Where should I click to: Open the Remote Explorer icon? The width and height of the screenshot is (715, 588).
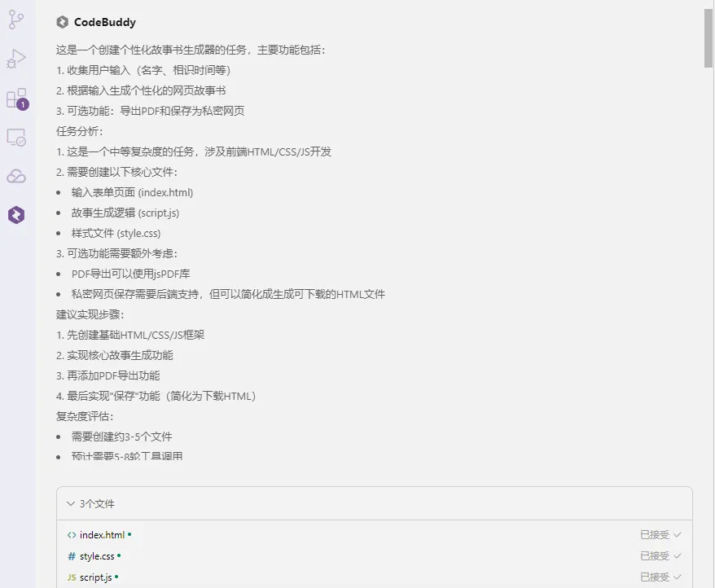(16, 138)
